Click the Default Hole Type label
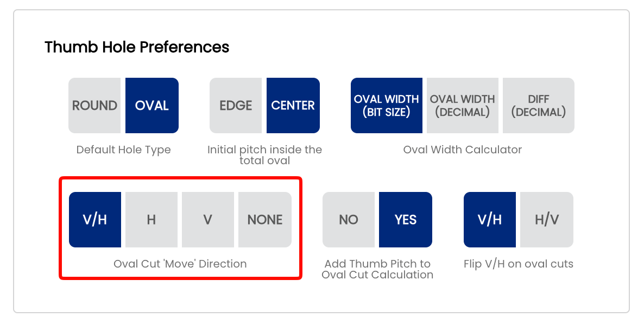 point(123,150)
